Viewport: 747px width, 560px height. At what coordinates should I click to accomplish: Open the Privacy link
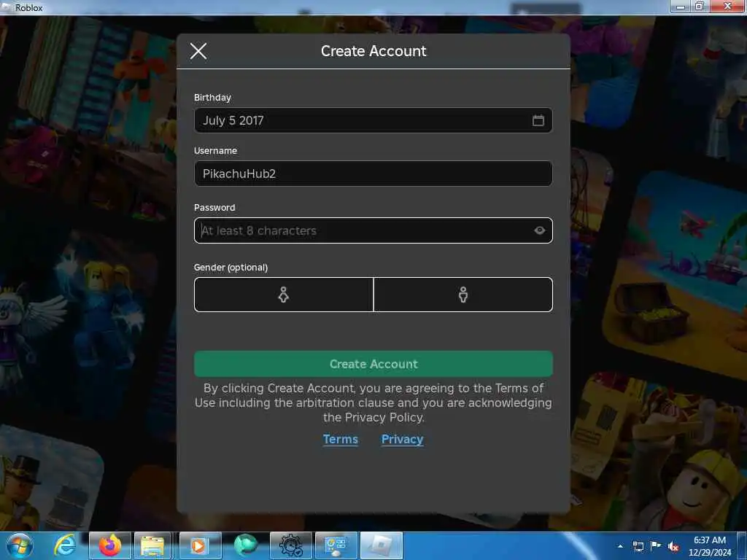(402, 439)
